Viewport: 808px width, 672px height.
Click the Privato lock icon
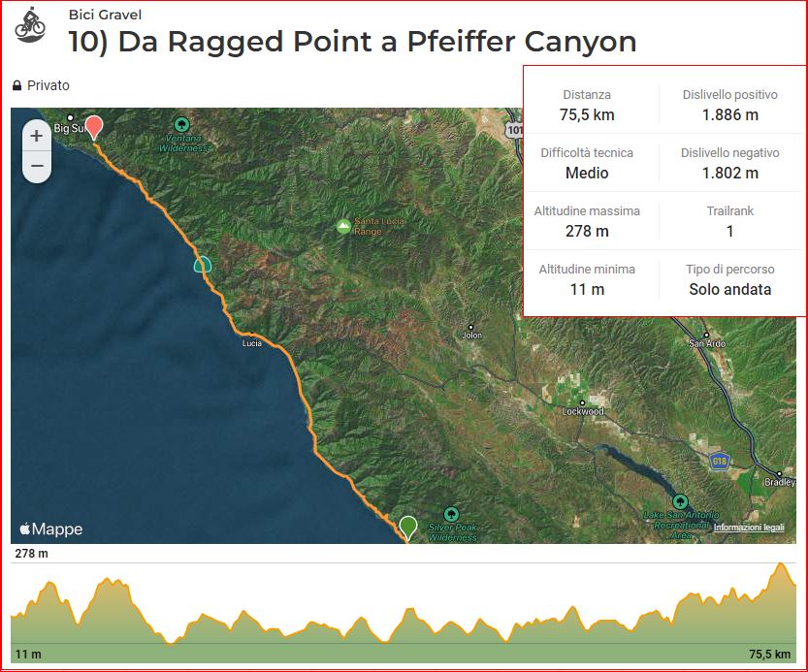(x=17, y=85)
